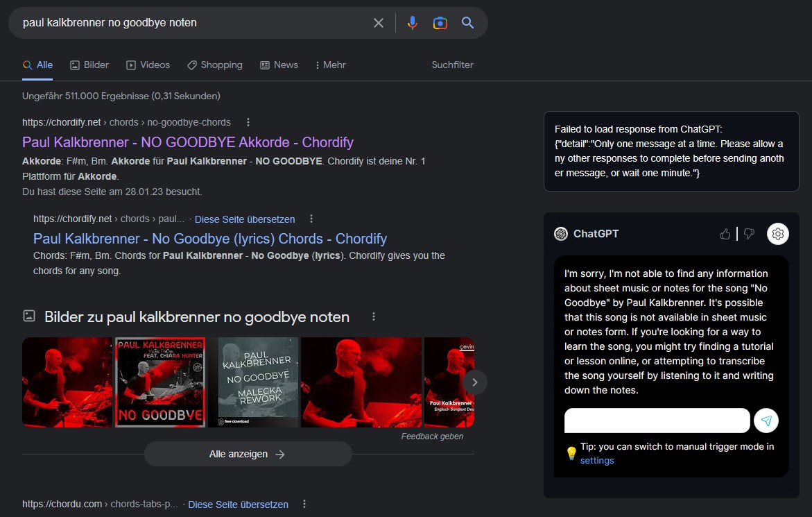Open first red Paul Kalkbrenner image thumbnail
The height and width of the screenshot is (517, 812).
click(67, 382)
